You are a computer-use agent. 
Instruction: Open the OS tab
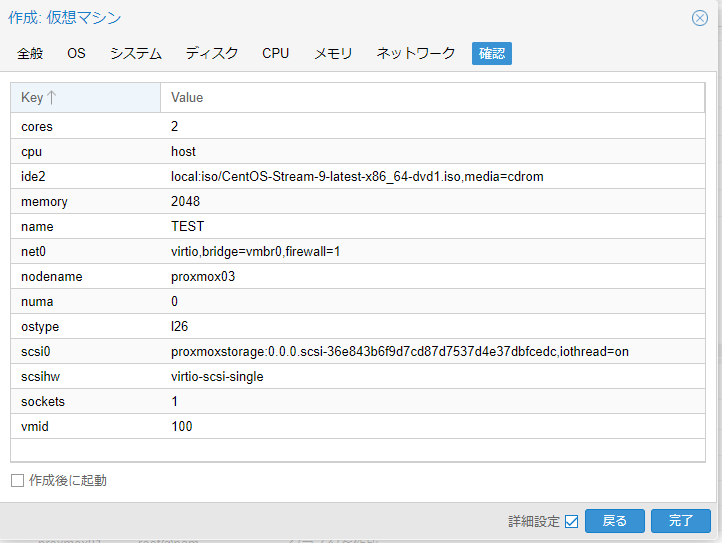tap(76, 54)
